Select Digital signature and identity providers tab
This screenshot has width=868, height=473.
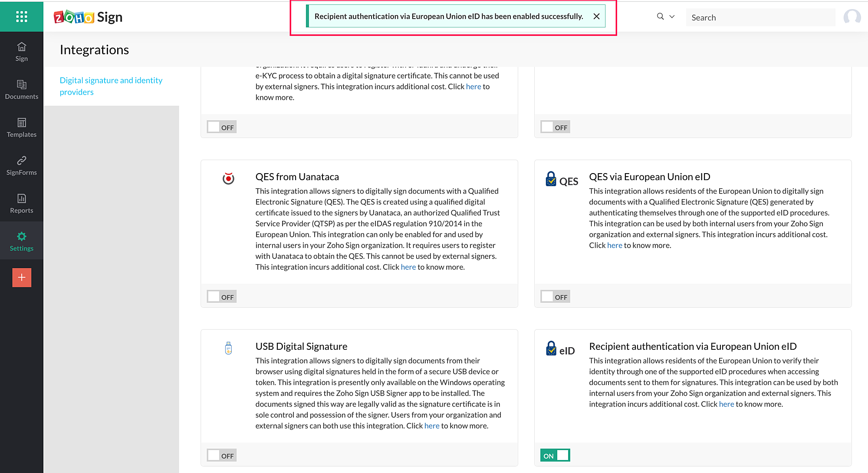(x=111, y=86)
